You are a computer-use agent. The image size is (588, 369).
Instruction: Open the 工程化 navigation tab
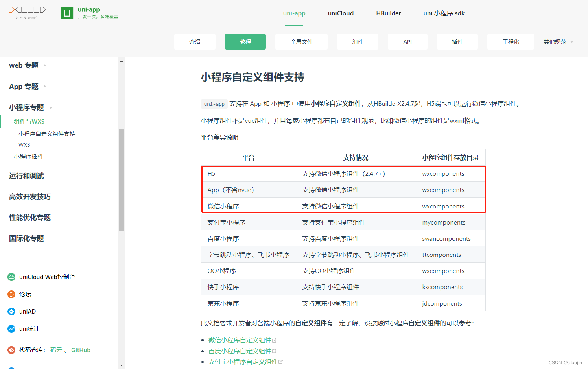511,42
